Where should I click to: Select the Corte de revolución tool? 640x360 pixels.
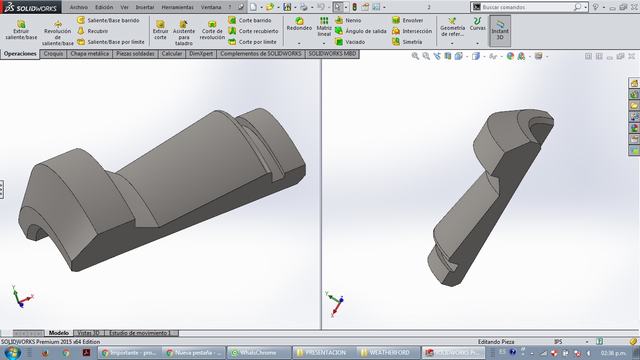pyautogui.click(x=212, y=30)
